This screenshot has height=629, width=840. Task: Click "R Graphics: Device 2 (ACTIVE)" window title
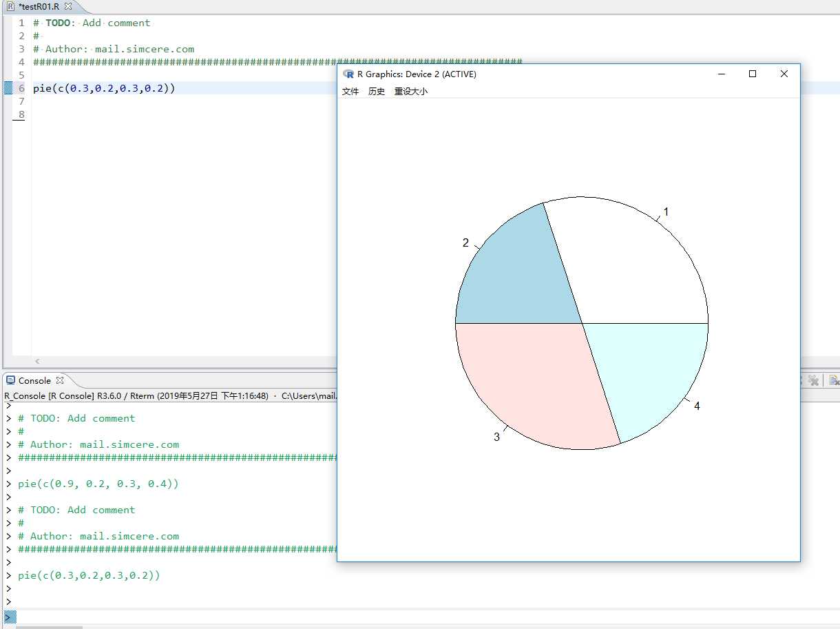417,74
